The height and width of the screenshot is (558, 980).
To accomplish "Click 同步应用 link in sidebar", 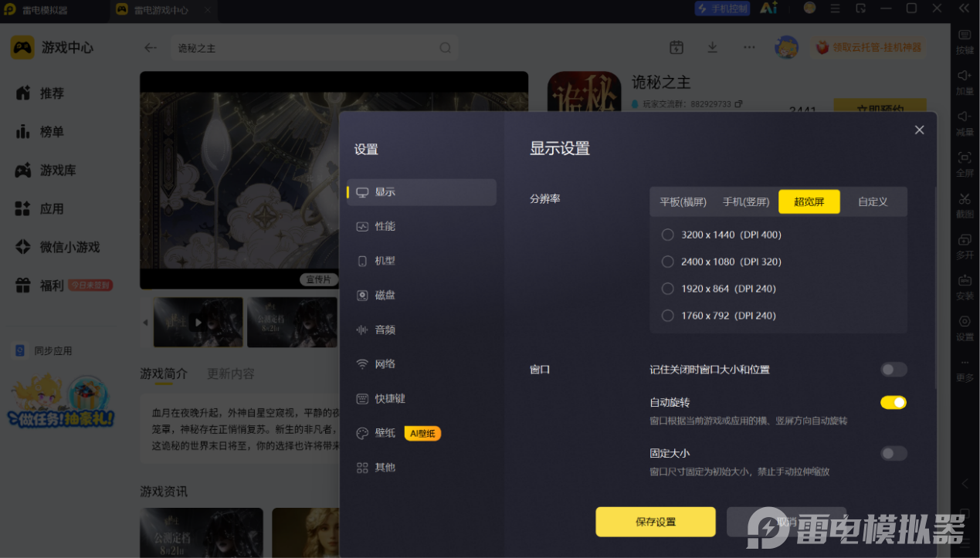I will [x=43, y=350].
